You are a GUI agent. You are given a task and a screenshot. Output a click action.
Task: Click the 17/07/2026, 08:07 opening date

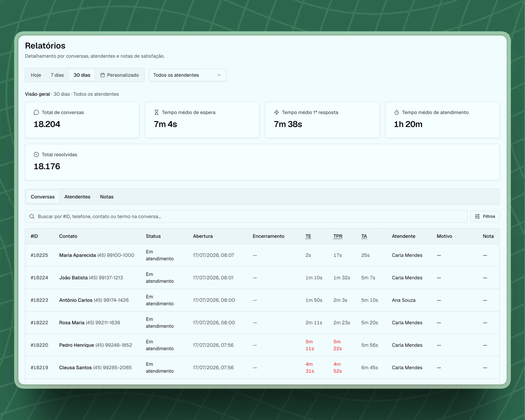pyautogui.click(x=214, y=255)
